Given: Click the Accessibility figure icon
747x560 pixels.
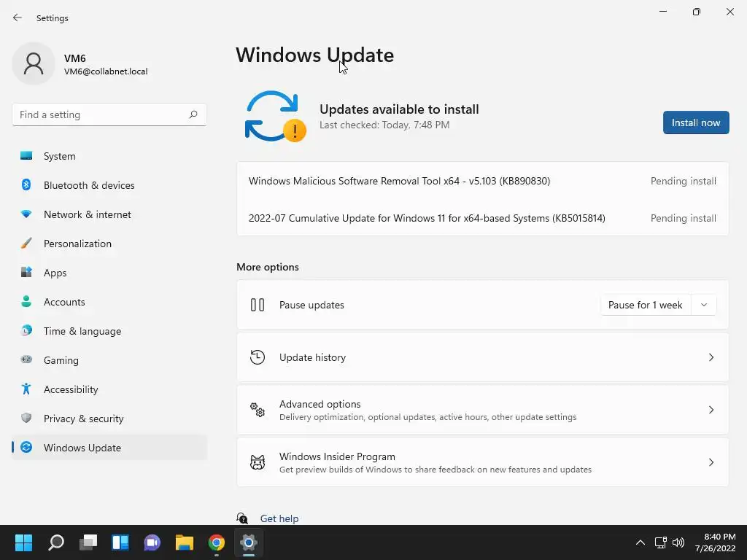Looking at the screenshot, I should pos(26,389).
